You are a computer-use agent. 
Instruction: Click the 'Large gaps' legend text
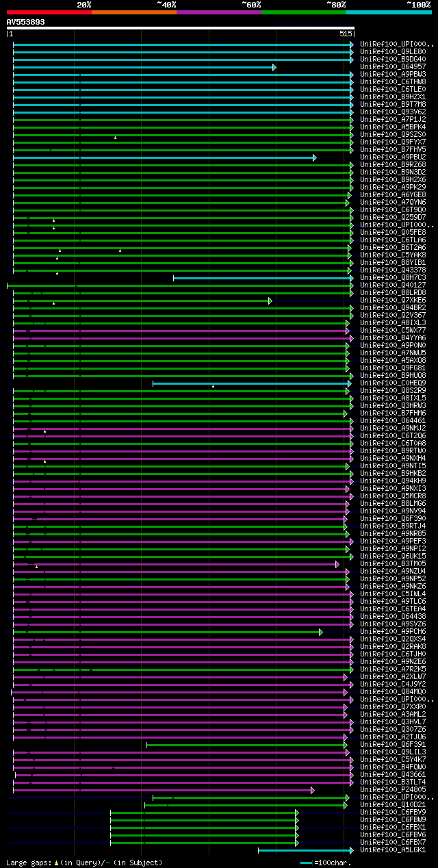[28, 863]
